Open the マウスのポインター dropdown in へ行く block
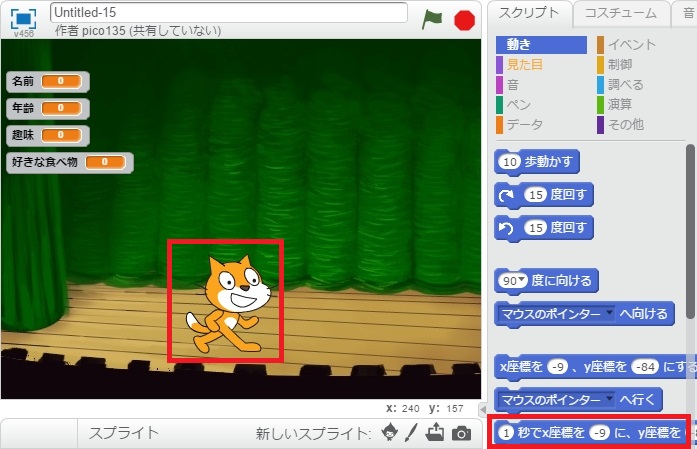Image resolution: width=697 pixels, height=449 pixels. pos(609,398)
